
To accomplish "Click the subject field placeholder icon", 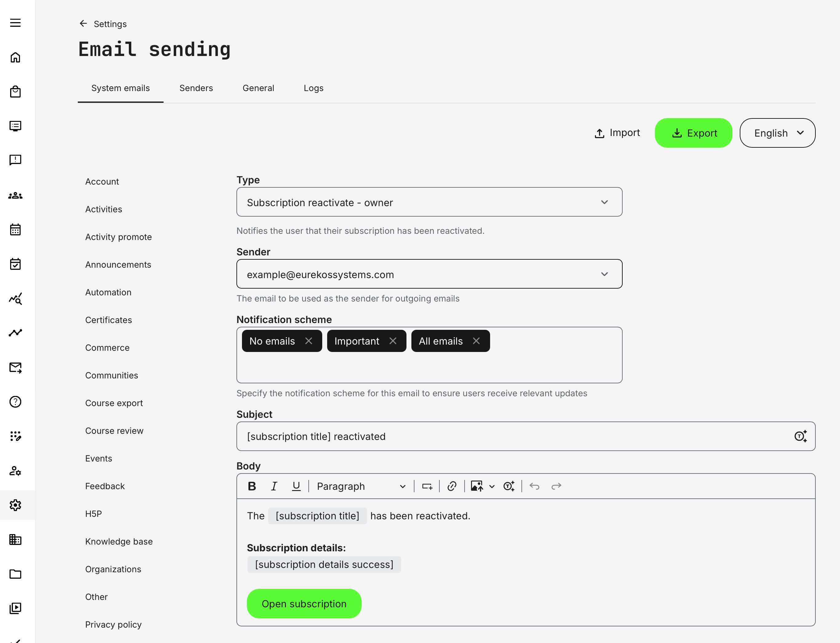I will click(x=800, y=436).
